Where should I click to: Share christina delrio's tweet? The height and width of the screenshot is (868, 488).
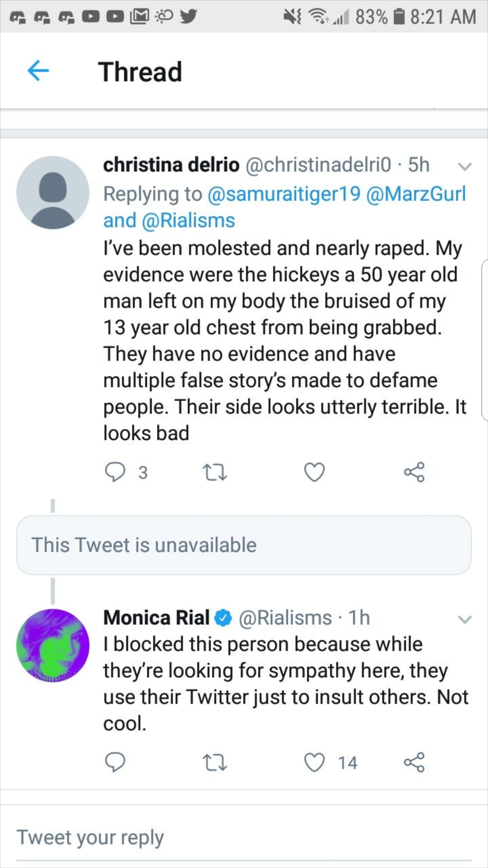(x=414, y=472)
